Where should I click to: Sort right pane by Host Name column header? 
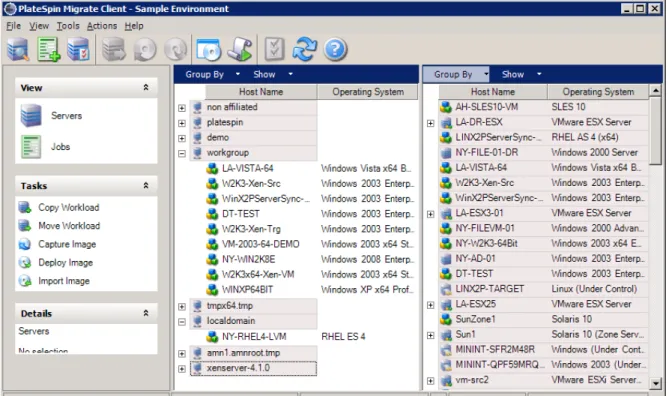click(493, 92)
